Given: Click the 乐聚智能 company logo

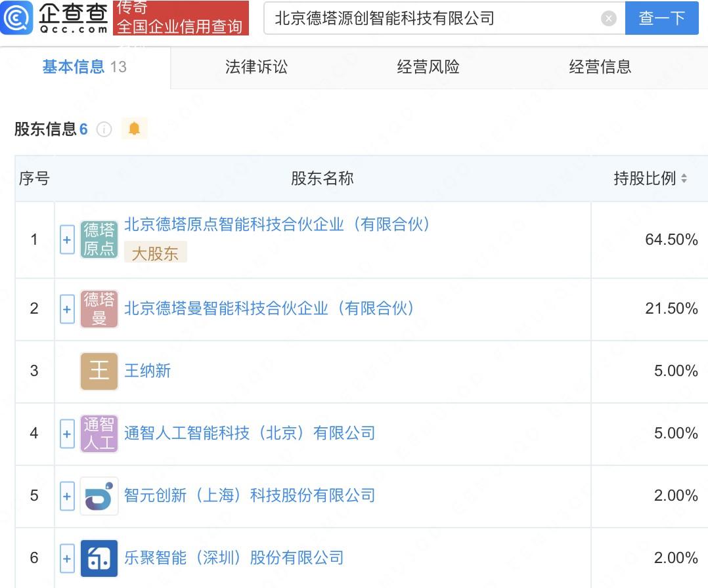Looking at the screenshot, I should coord(99,558).
